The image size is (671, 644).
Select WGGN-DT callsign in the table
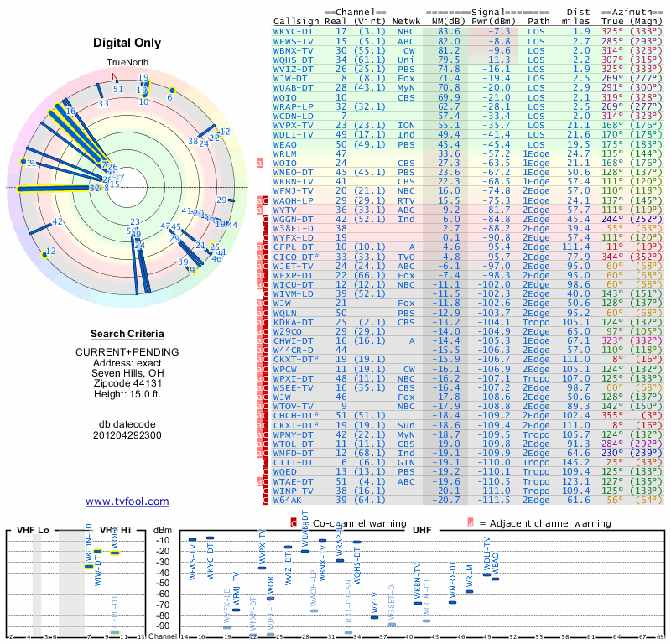coord(293,219)
